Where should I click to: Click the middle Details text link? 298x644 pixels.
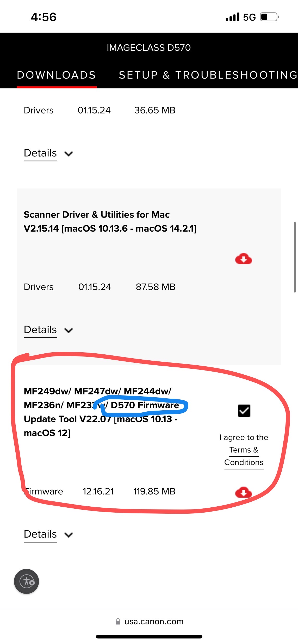[40, 330]
